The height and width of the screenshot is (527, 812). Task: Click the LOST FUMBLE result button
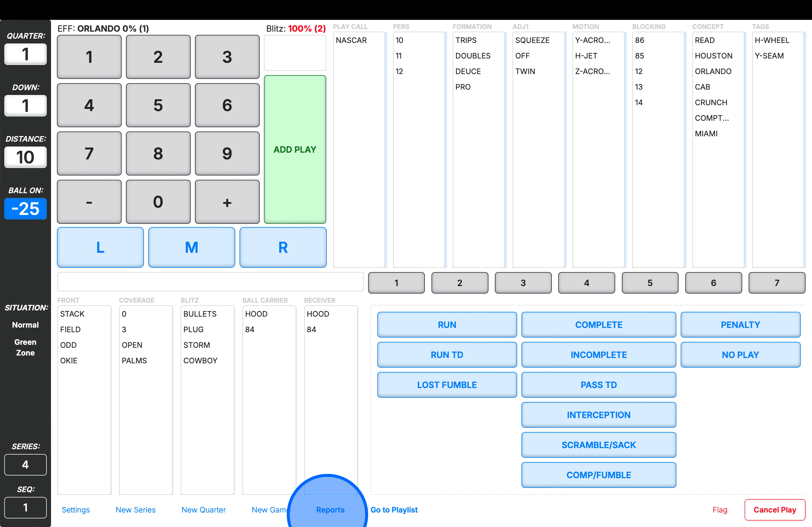click(x=447, y=385)
